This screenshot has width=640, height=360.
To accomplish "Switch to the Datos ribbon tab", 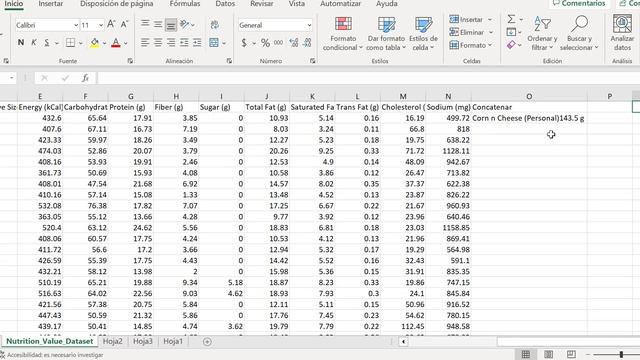I will (225, 4).
